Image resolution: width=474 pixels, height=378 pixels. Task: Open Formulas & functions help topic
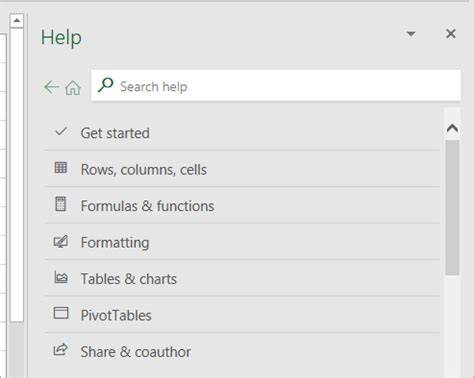pos(242,205)
